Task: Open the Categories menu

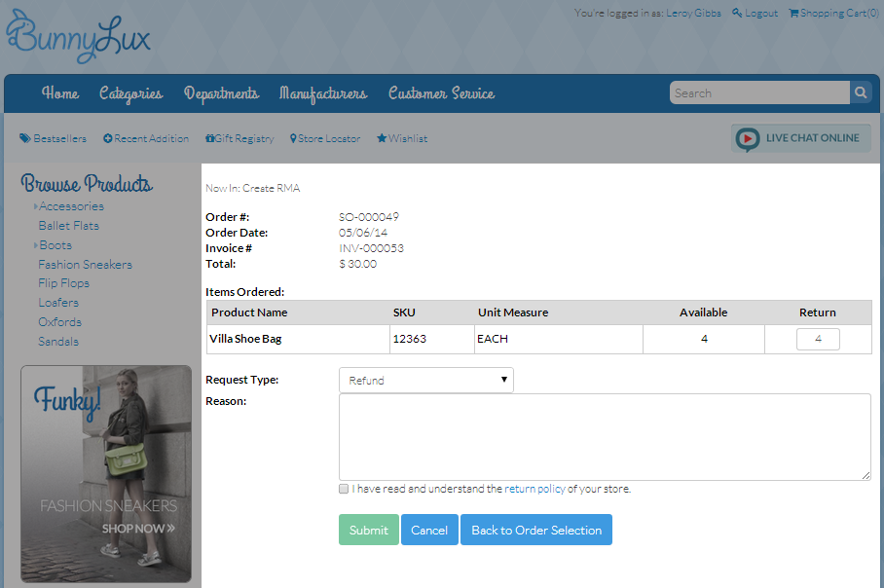Action: coord(130,93)
